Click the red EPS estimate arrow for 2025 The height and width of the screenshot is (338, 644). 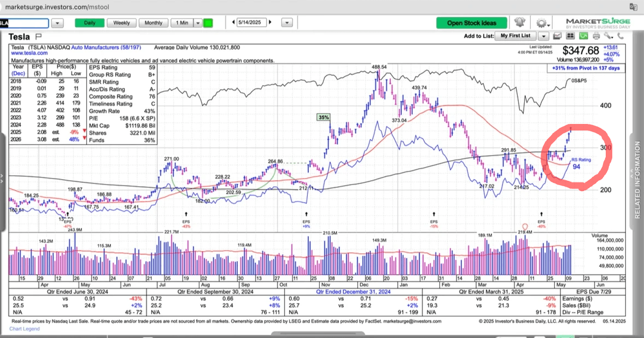(85, 132)
